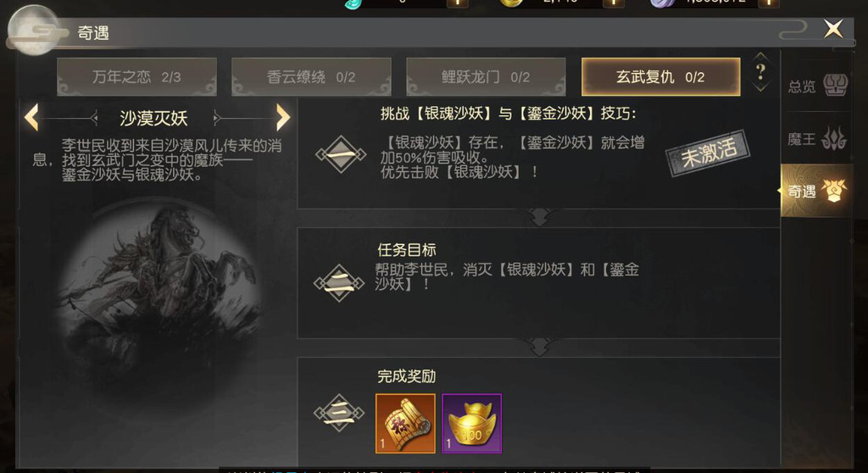Go to next quest with right arrow
Image resolution: width=868 pixels, height=473 pixels.
coord(283,117)
